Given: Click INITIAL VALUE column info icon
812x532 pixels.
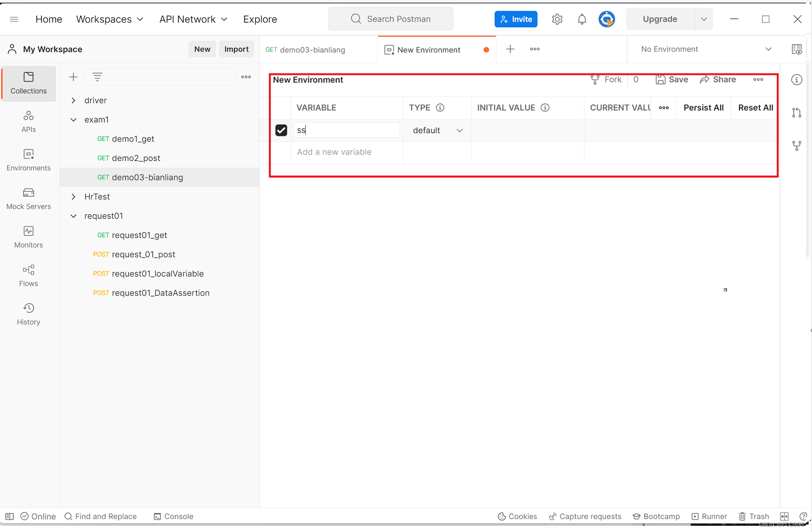Looking at the screenshot, I should (x=545, y=107).
